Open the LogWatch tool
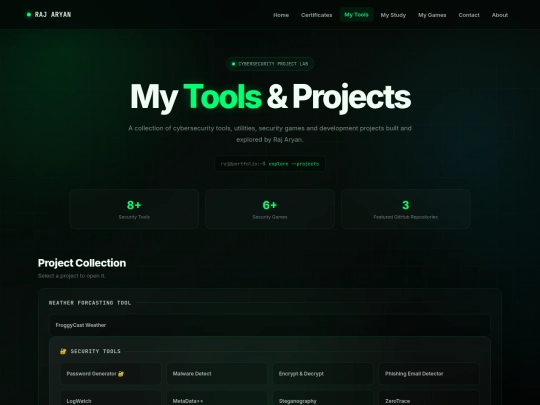The height and width of the screenshot is (405, 540). click(111, 399)
